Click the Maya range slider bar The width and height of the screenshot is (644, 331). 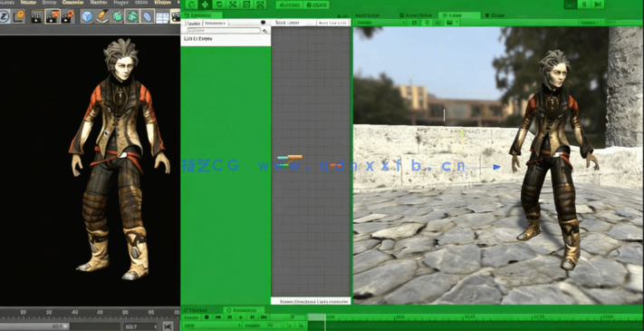35,326
